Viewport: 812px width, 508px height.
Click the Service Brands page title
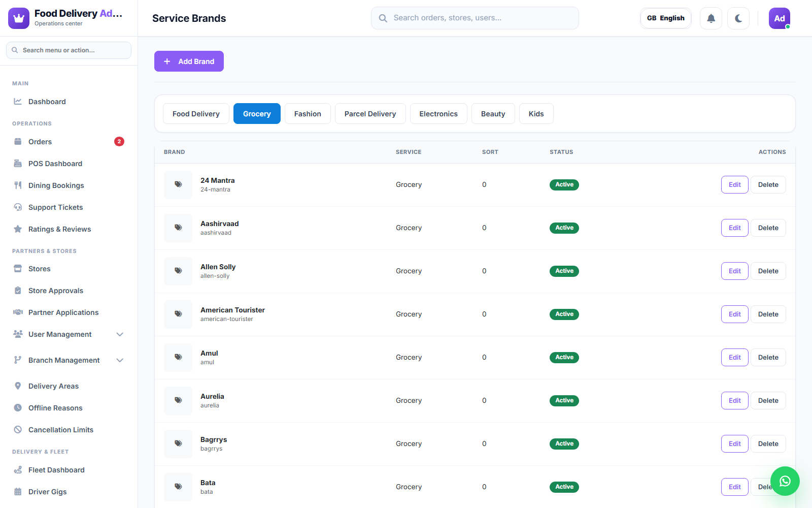click(x=189, y=18)
